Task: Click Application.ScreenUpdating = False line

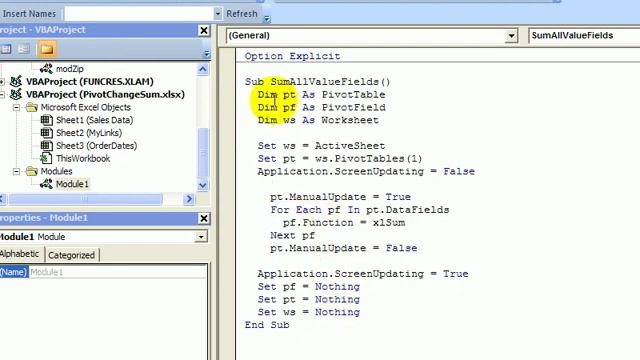Action: (366, 171)
